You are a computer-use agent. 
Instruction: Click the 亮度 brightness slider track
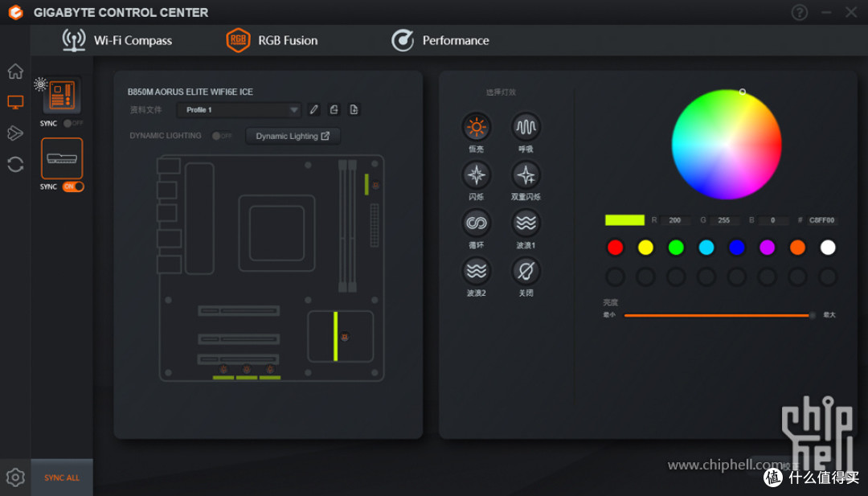point(719,316)
